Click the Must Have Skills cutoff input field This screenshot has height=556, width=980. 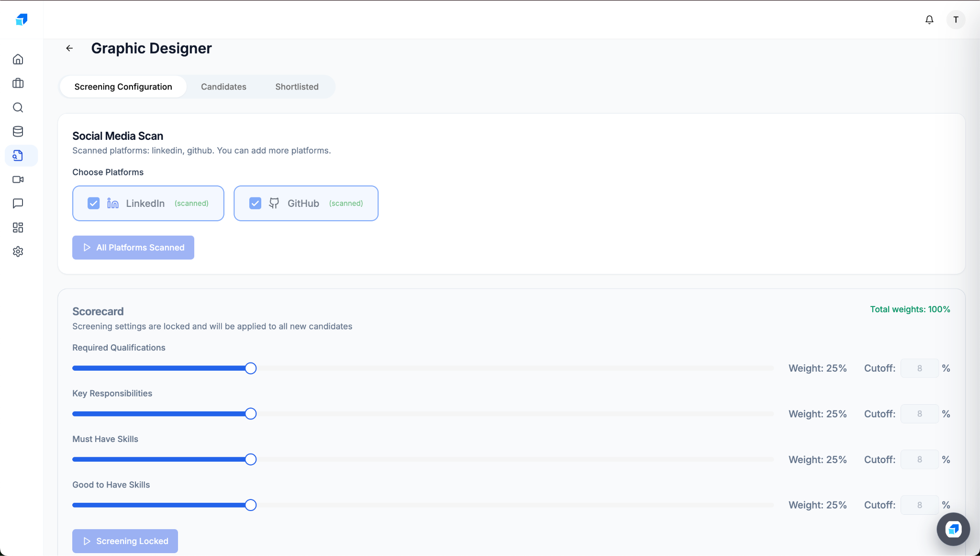[919, 459]
